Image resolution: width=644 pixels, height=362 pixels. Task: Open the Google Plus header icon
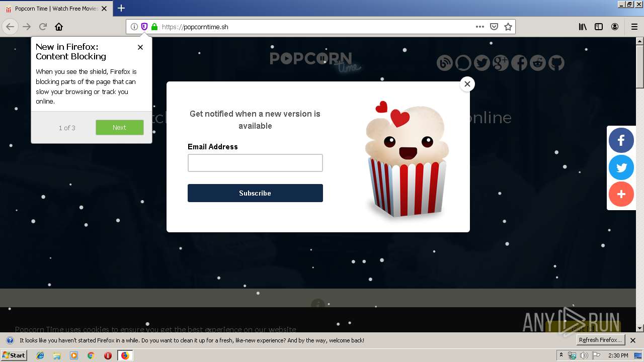click(x=501, y=63)
